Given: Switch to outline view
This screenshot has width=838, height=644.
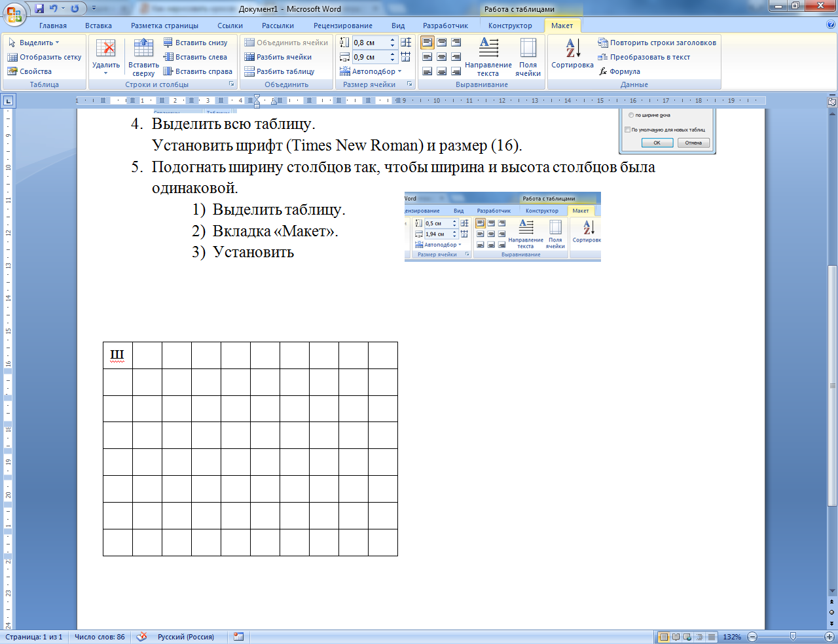Looking at the screenshot, I should (699, 637).
